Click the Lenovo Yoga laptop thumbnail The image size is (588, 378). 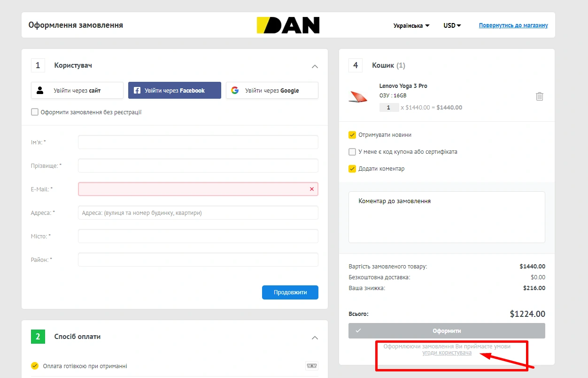coord(358,96)
